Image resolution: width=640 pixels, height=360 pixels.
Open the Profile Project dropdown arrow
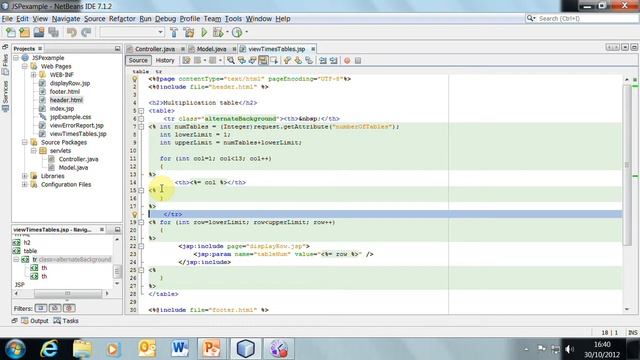(247, 32)
